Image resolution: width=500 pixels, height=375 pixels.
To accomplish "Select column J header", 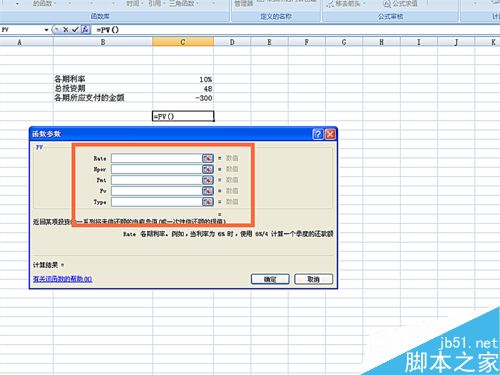I will coord(456,42).
